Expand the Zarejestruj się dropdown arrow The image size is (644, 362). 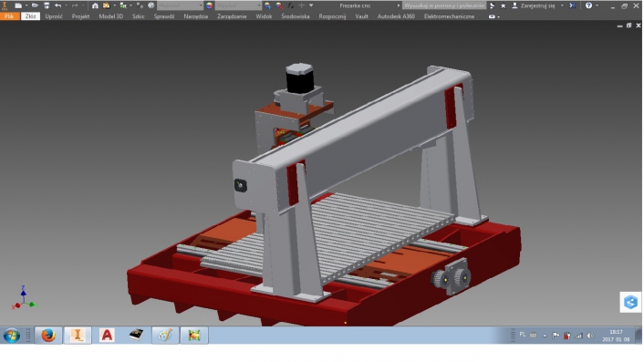point(562,5)
